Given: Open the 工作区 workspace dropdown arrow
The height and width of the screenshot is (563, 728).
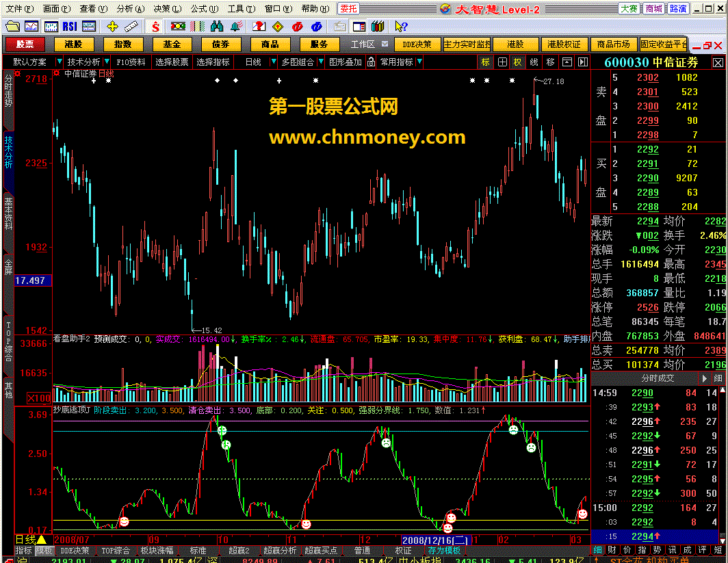Looking at the screenshot, I should tap(385, 44).
